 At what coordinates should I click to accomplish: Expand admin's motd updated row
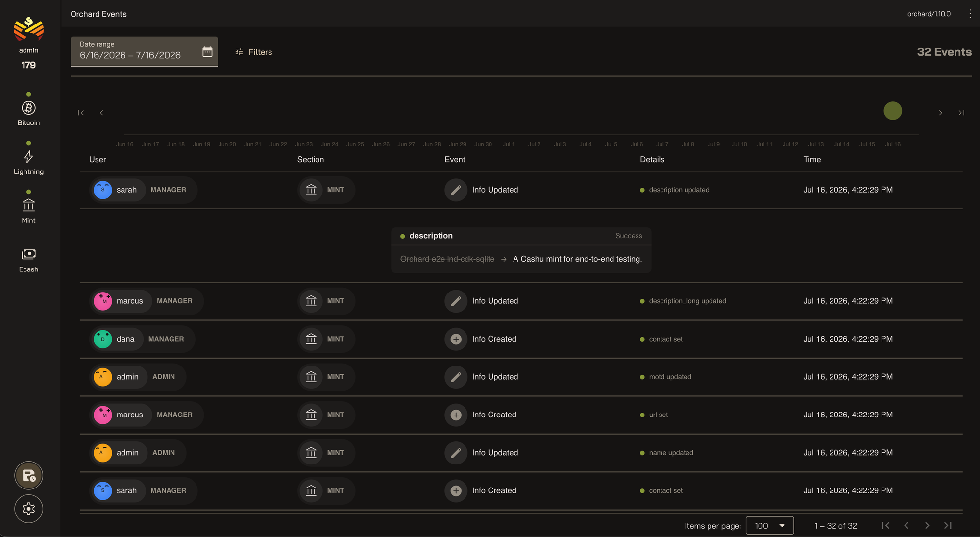coord(521,377)
